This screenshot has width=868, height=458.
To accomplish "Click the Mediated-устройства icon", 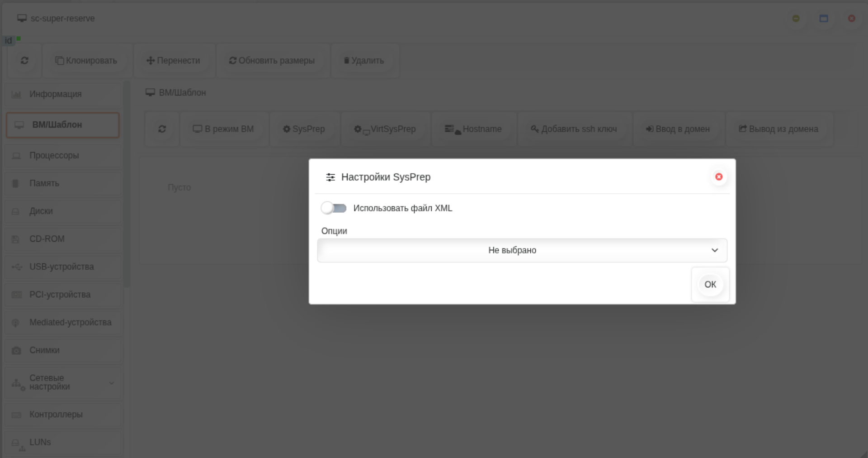I will click(15, 323).
